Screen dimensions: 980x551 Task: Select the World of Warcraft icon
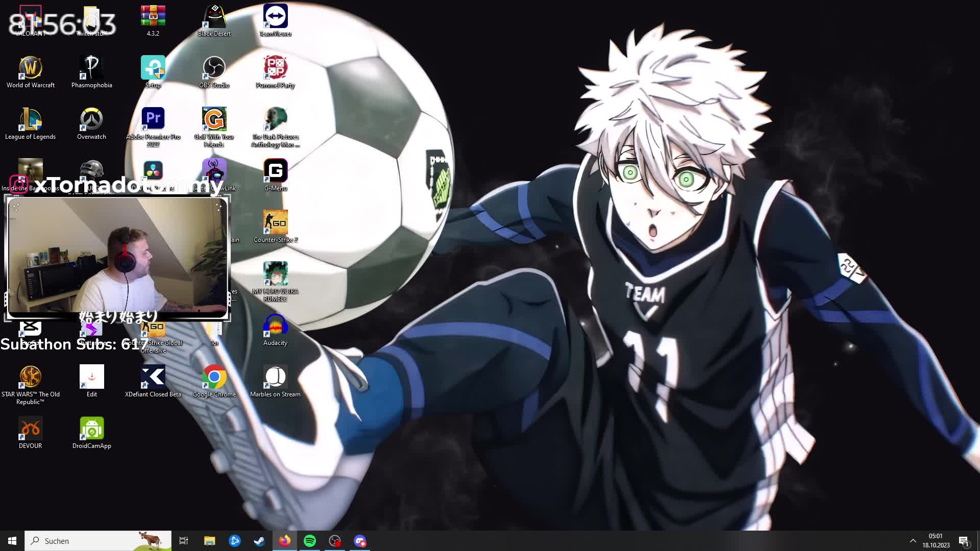coord(31,72)
